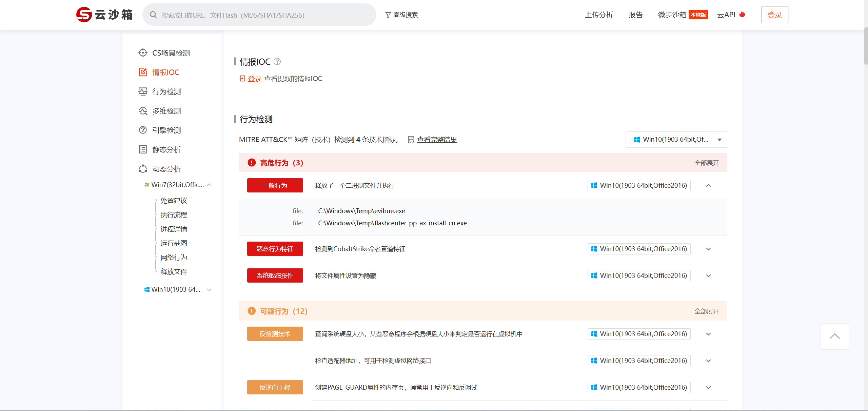The height and width of the screenshot is (411, 868).
Task: Click help question mark beside 情报IOC heading
Action: pyautogui.click(x=277, y=62)
